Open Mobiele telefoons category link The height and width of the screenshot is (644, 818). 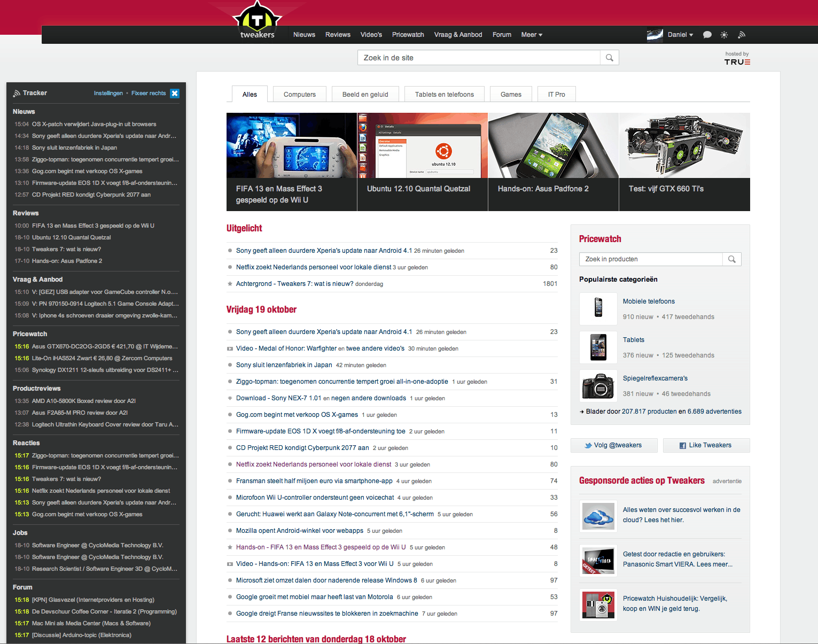pyautogui.click(x=649, y=301)
